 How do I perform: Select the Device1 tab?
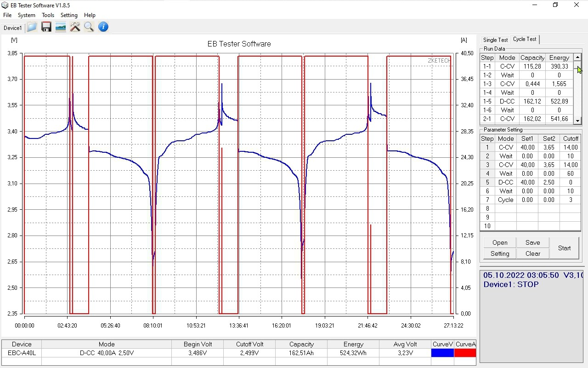tap(12, 28)
